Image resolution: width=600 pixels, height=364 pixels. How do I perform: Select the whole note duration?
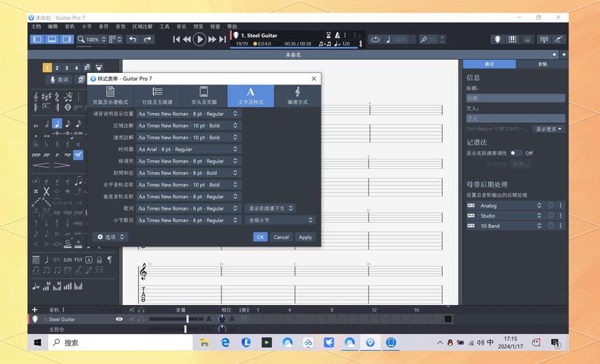[36, 125]
